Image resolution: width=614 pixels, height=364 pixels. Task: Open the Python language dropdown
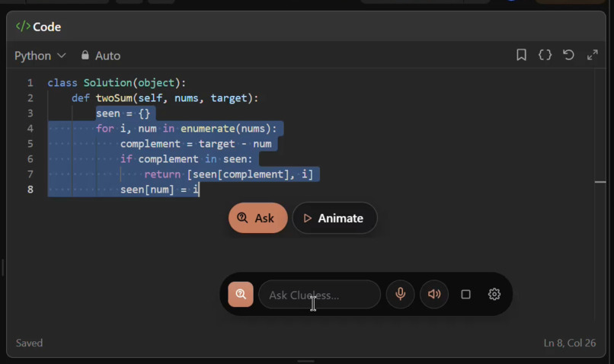click(40, 56)
